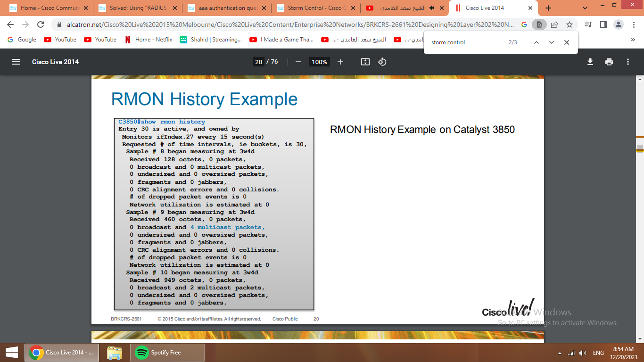The width and height of the screenshot is (644, 362).
Task: Edit the PDF page number field
Action: coord(258,62)
